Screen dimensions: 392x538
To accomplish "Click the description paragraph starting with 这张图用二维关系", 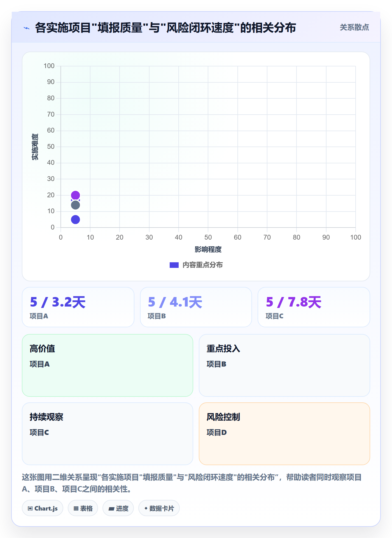I will pos(192,483).
